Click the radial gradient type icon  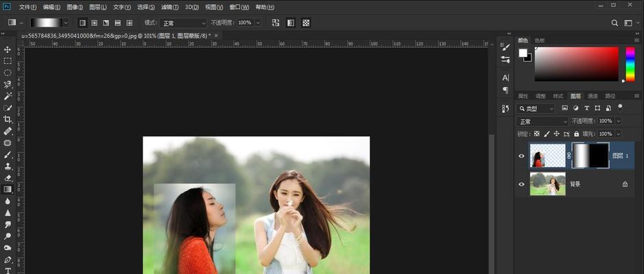pyautogui.click(x=94, y=23)
